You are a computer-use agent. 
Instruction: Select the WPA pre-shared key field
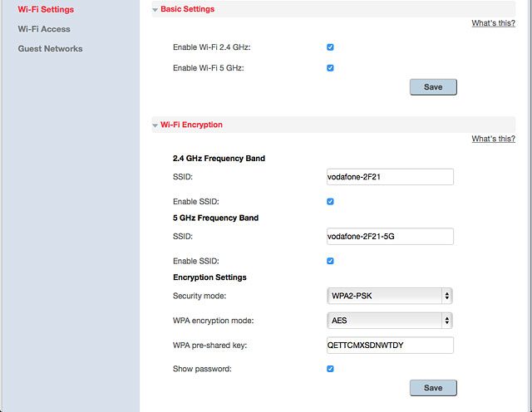pyautogui.click(x=390, y=345)
